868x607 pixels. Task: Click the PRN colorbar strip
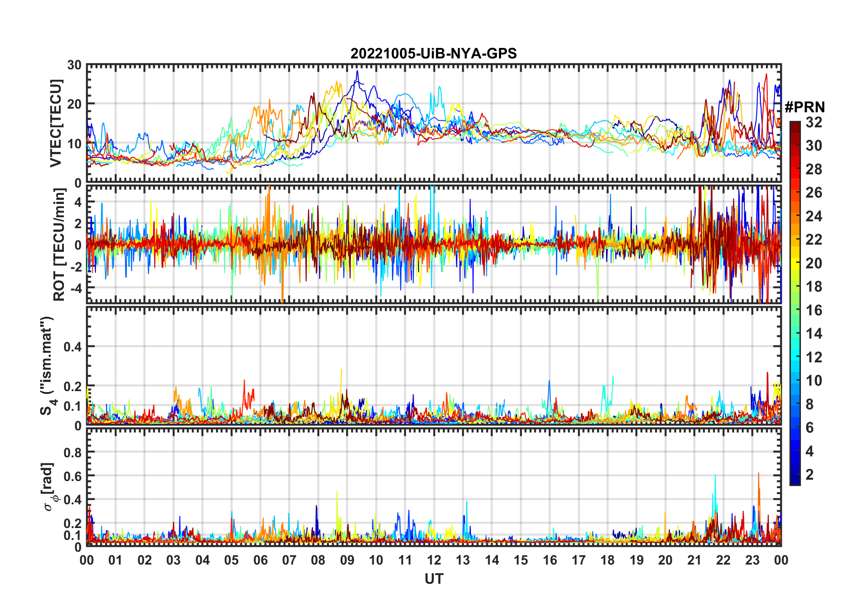coord(795,303)
